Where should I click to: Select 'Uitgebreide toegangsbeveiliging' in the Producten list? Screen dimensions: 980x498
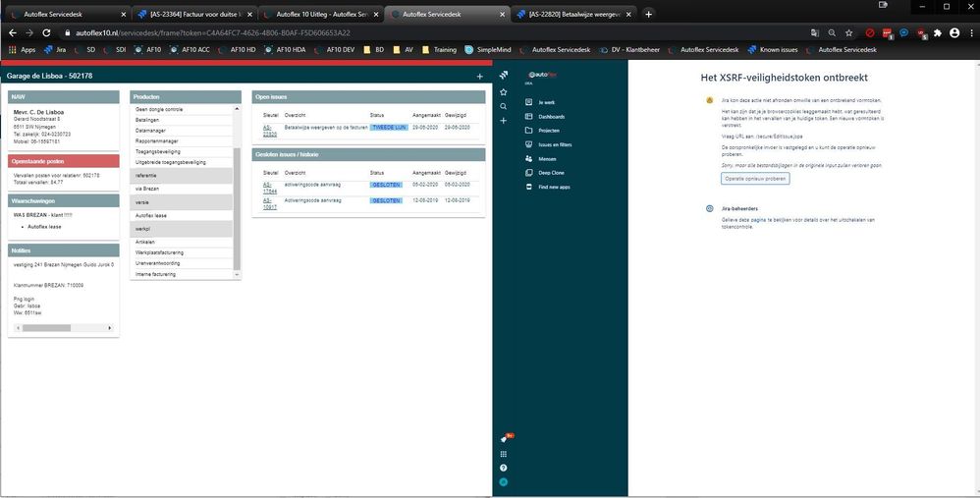click(x=182, y=162)
